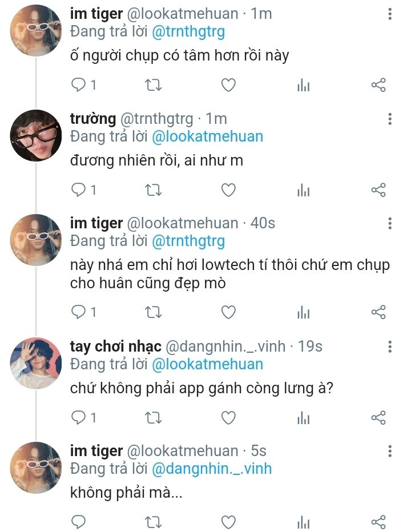Retweet trường's reply "đương nhiên rồi, ai như m"
The width and height of the screenshot is (411, 532).
pyautogui.click(x=154, y=190)
